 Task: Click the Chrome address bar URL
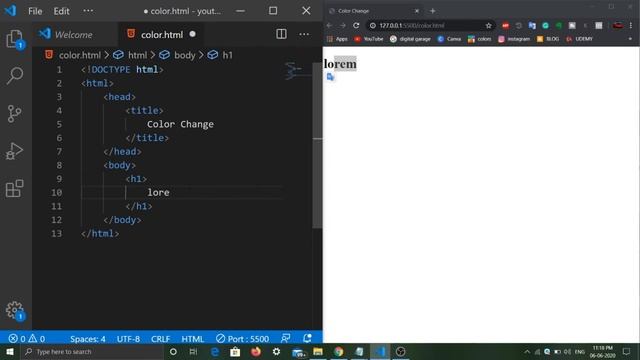click(411, 25)
